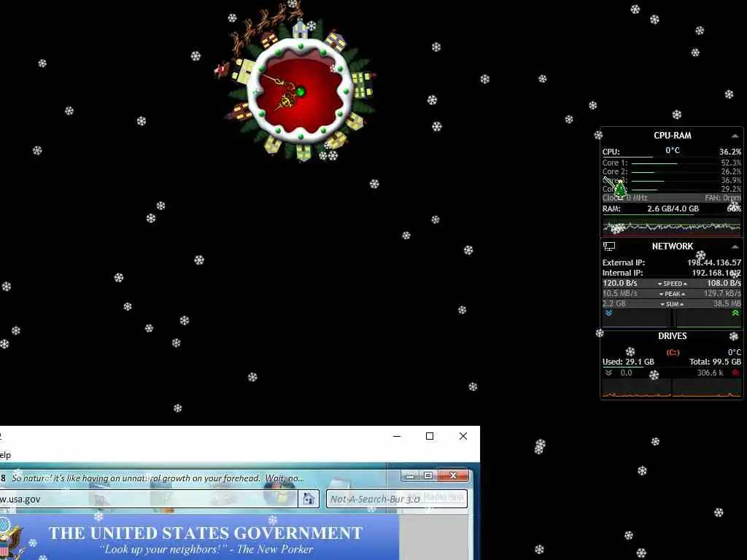This screenshot has width=747, height=560.
Task: Click the Not-A-Search-Bar 3.0 field
Action: 396,499
